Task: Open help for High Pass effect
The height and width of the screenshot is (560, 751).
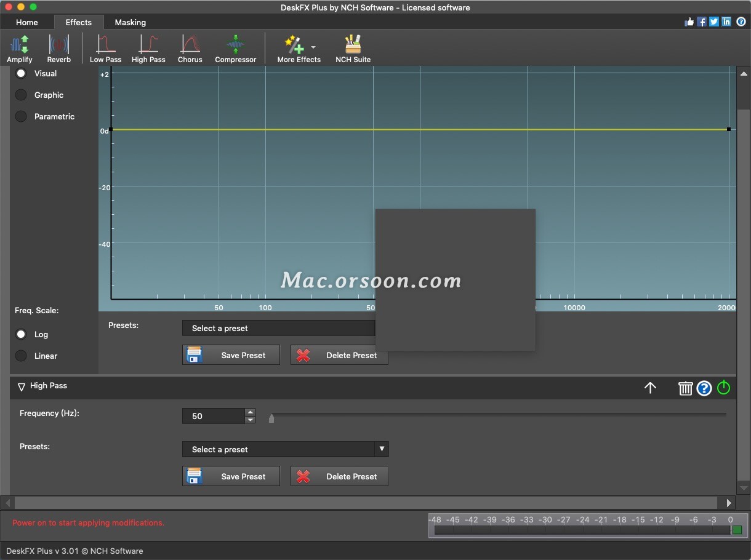Action: click(704, 388)
